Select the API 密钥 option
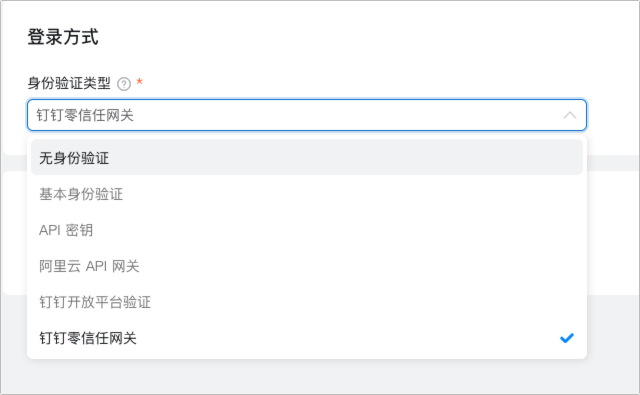640x395 pixels. point(307,230)
